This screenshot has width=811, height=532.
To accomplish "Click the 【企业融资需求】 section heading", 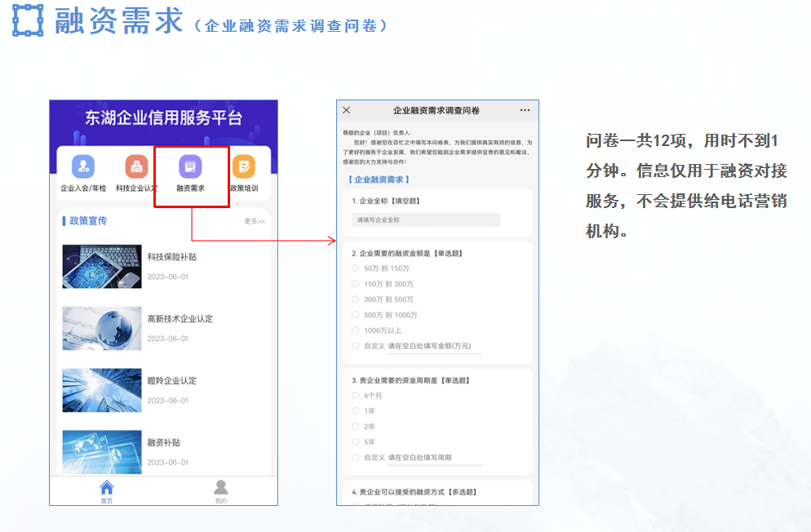I will coord(379,180).
